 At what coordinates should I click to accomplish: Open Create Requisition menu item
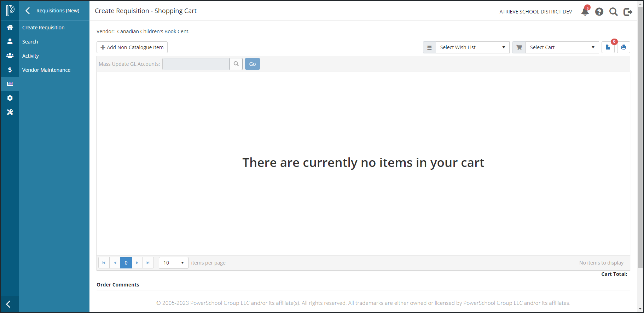click(x=43, y=28)
